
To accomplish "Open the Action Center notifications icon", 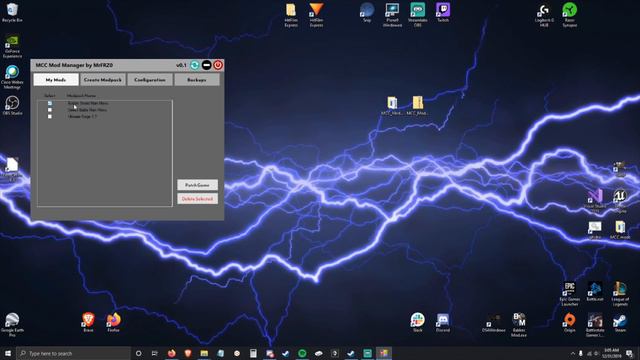I will point(630,353).
